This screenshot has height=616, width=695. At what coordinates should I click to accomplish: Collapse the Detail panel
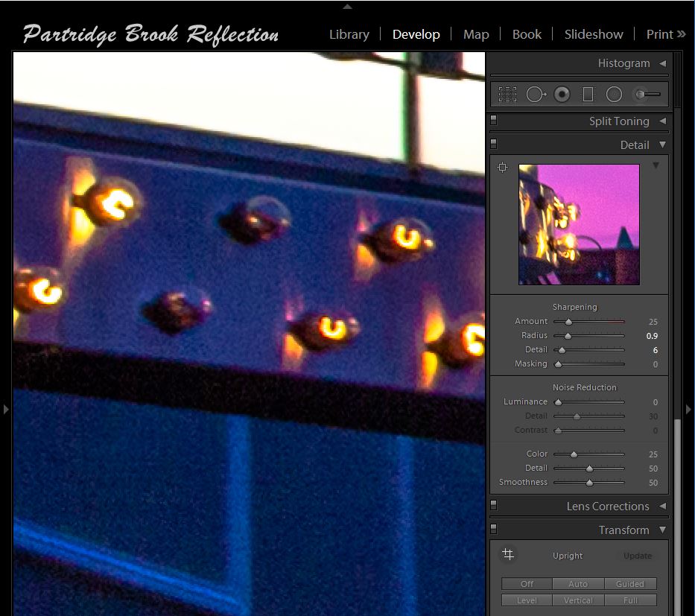pyautogui.click(x=662, y=145)
